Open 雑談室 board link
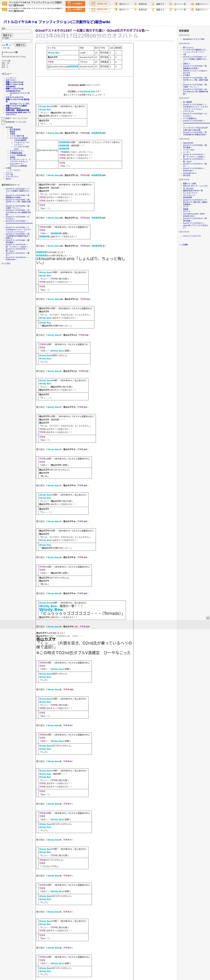210x980 pixels. pos(13,132)
